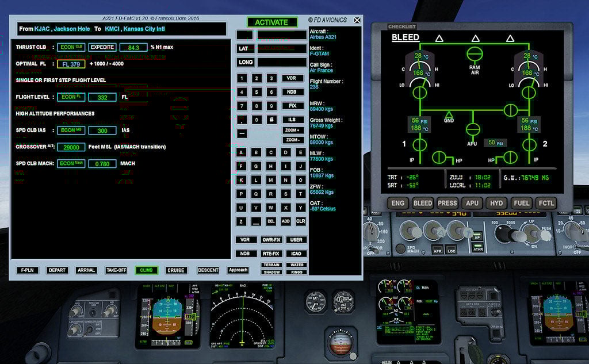Select the LAT coordinate button
Viewport: 589px width, 364px height.
pyautogui.click(x=244, y=48)
